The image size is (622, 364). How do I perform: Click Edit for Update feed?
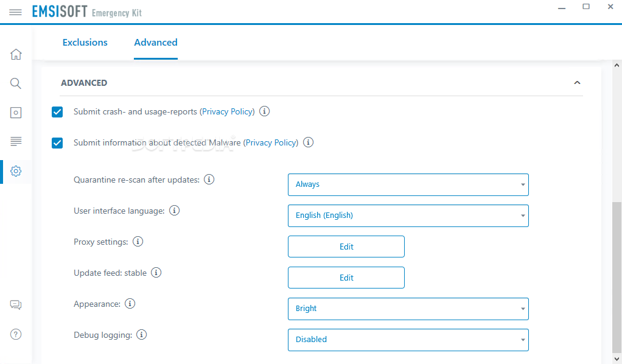(346, 278)
